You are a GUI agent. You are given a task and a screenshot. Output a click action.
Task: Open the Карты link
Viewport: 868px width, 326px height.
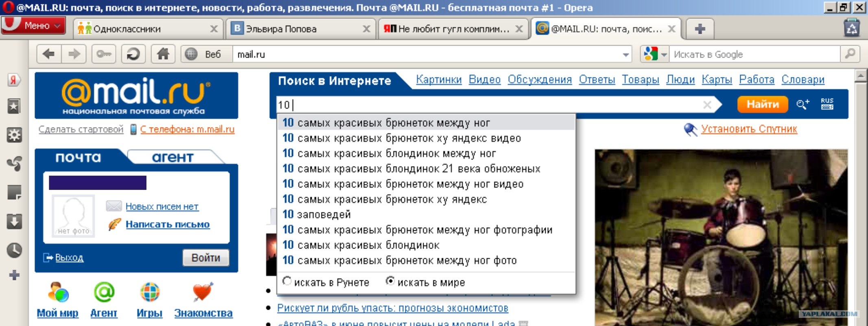717,79
